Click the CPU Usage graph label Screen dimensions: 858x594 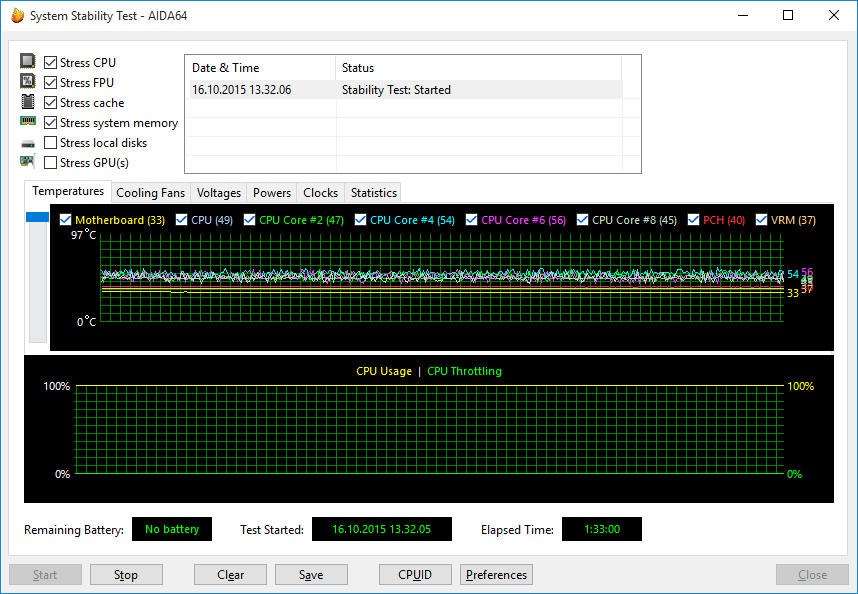(x=384, y=371)
